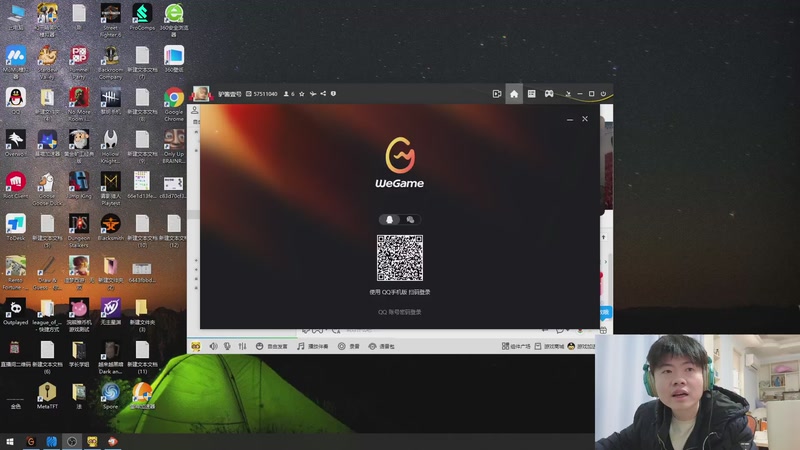Open the QQ penguin desktop icon
800x450 pixels.
(x=16, y=101)
